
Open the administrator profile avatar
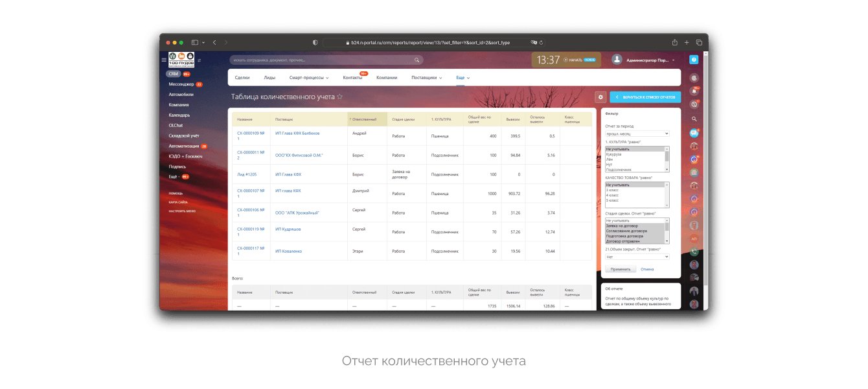pos(617,60)
